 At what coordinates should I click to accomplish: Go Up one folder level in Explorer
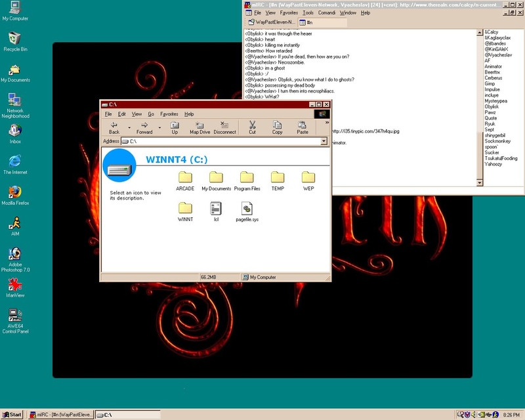(175, 128)
